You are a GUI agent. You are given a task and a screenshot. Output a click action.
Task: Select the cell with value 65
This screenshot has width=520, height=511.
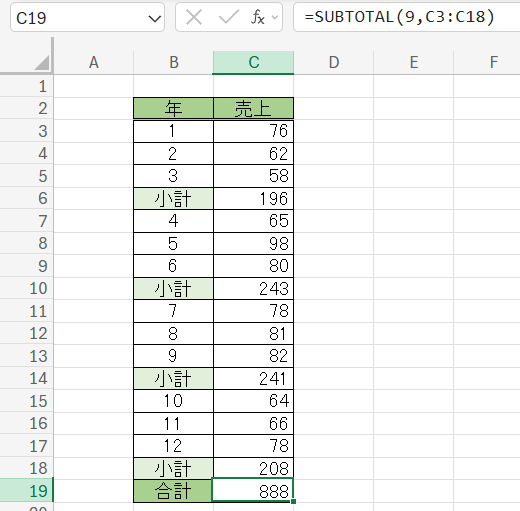click(253, 221)
